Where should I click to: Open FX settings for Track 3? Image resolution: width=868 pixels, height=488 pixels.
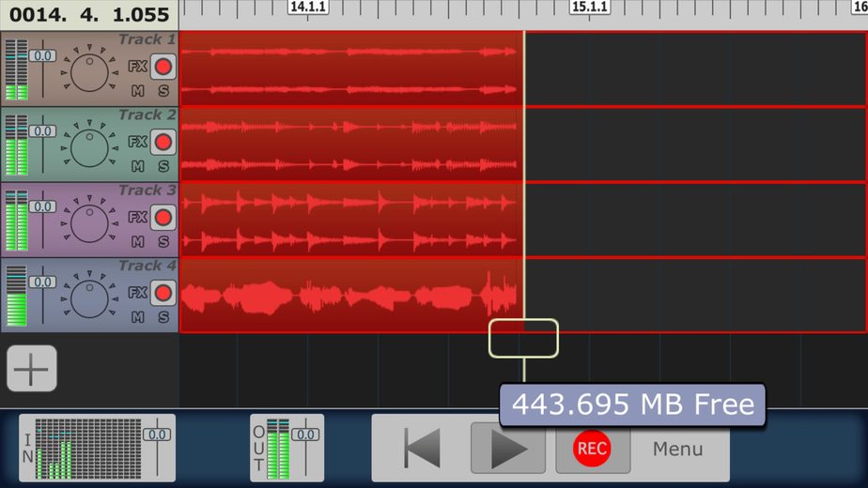coord(138,217)
